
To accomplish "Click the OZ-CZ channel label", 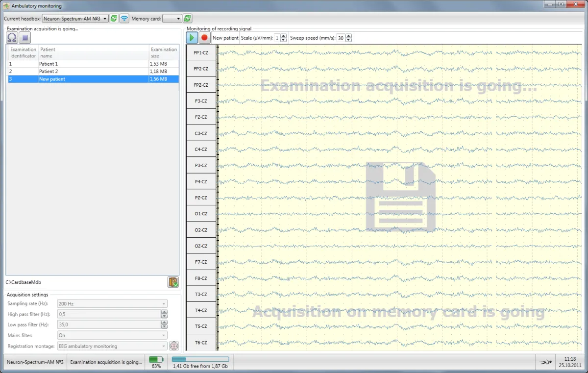I will coord(201,246).
